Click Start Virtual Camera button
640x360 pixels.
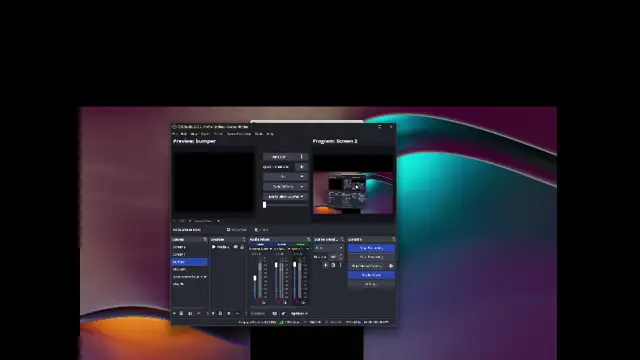tap(367, 266)
